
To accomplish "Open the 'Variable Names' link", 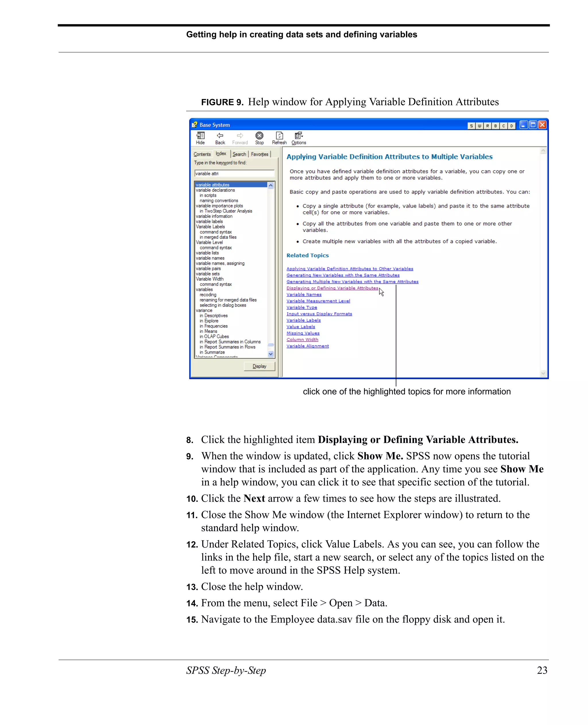I will [x=304, y=294].
